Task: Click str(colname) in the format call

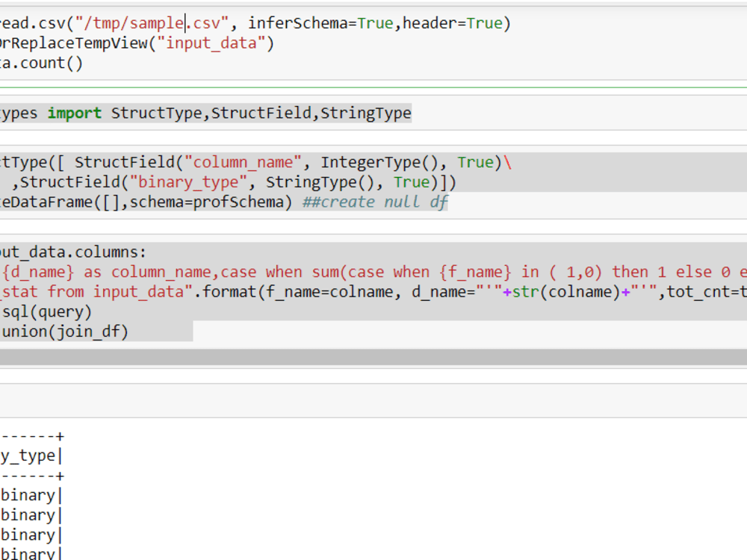Action: (566, 291)
